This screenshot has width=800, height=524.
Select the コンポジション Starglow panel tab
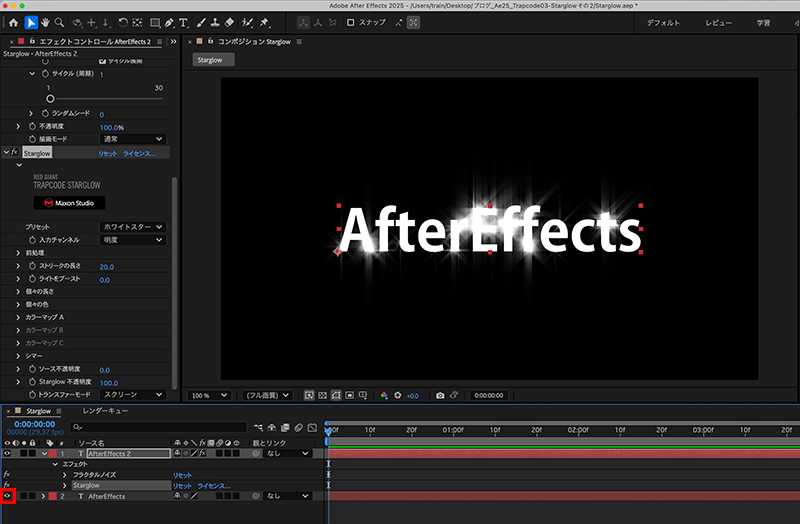click(x=254, y=41)
